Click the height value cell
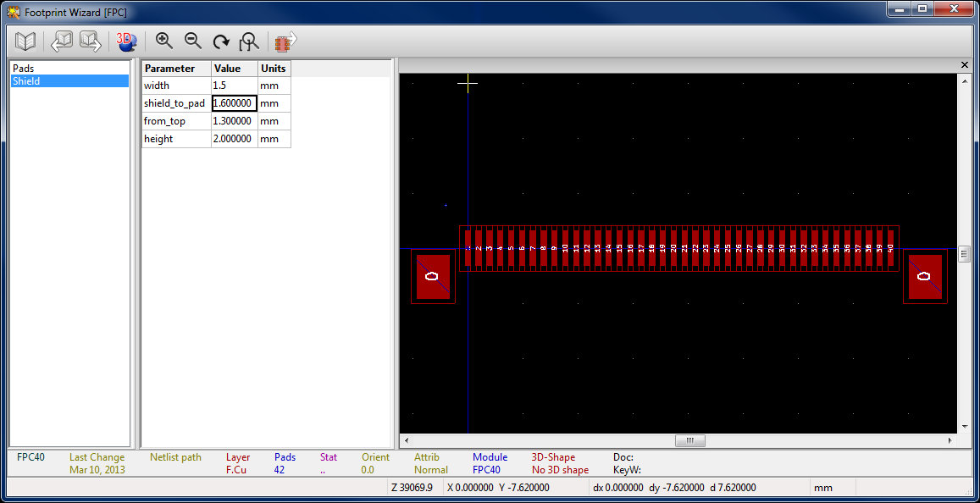The image size is (980, 503). (234, 139)
